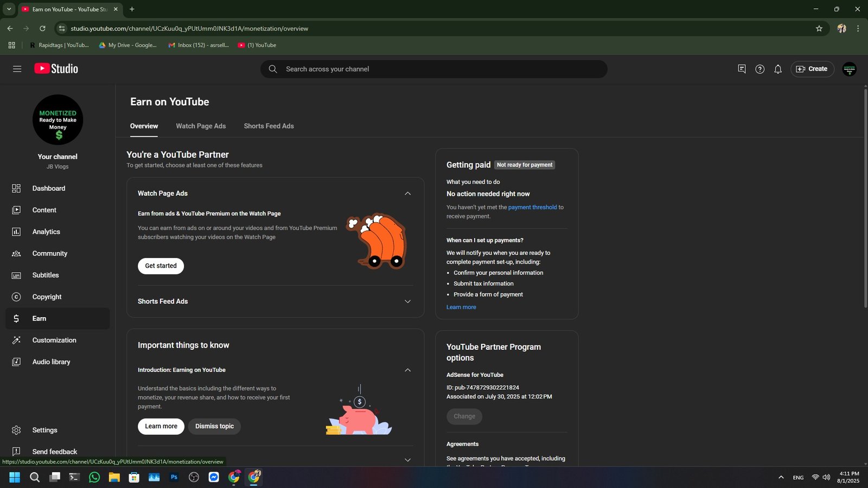Screen dimensions: 868x488
Task: Expand the Shorts Feed Ads section
Action: point(407,301)
